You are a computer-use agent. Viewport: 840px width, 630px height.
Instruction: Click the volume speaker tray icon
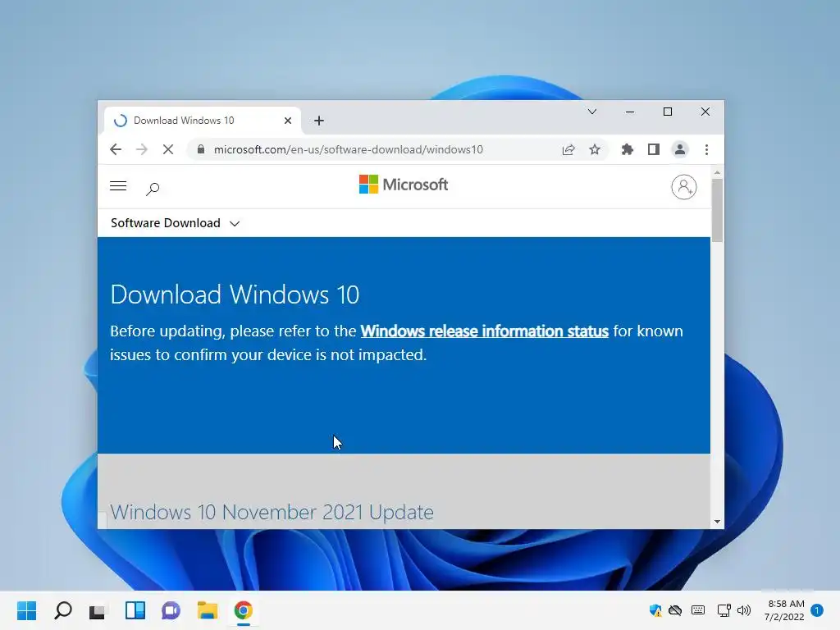coord(744,610)
